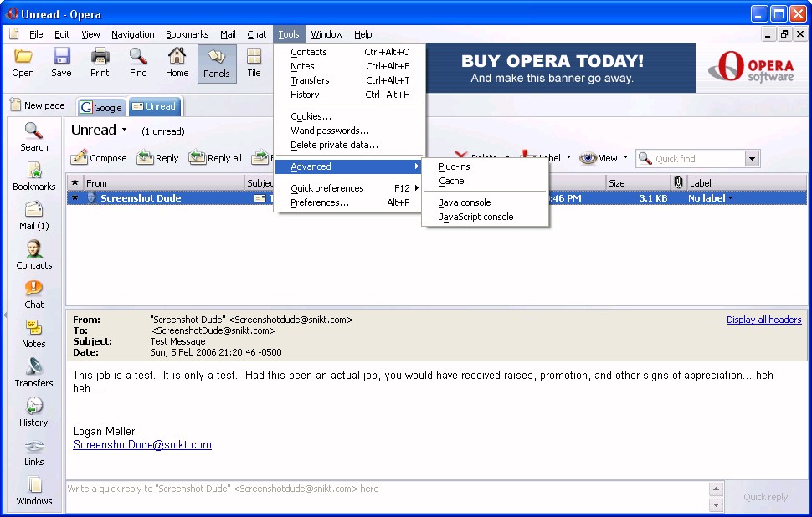Viewport: 812px width, 517px height.
Task: Sort by the From column header
Action: click(163, 182)
